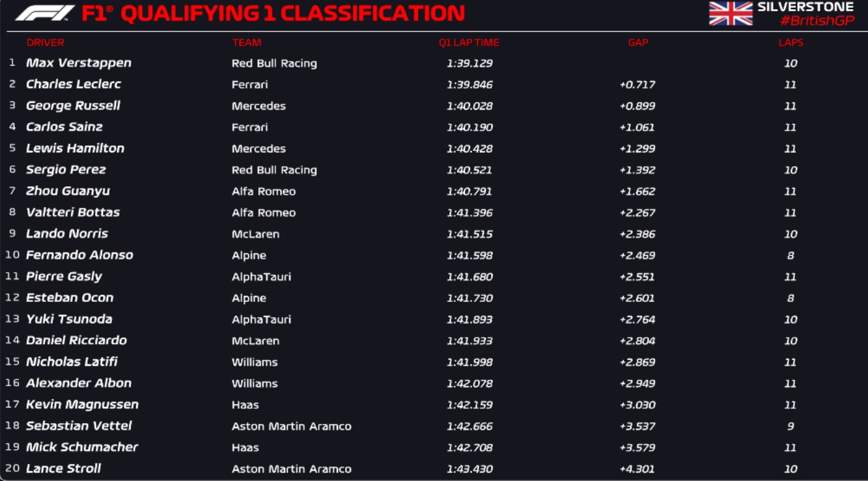The image size is (868, 481).
Task: Click George Russell's 1:40.028 lap time
Action: [469, 106]
